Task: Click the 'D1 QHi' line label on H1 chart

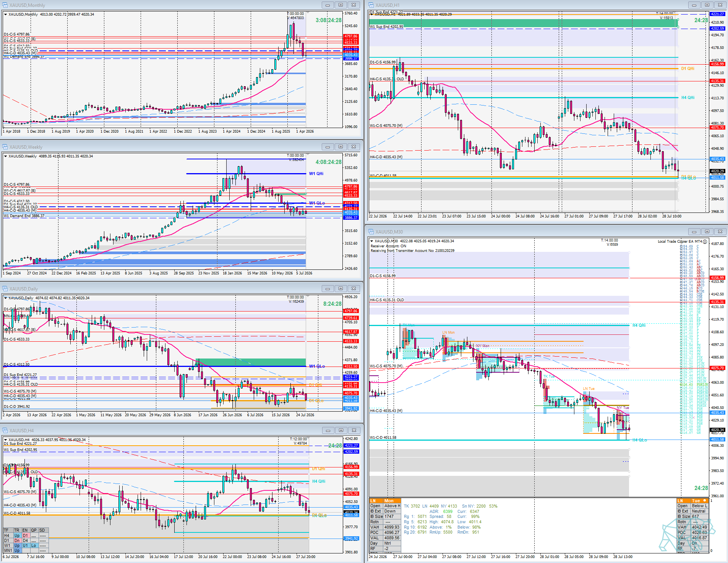Action: [x=687, y=68]
